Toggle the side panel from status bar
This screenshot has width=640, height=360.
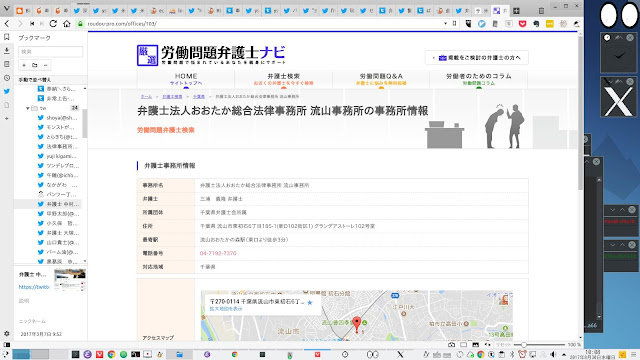7,345
